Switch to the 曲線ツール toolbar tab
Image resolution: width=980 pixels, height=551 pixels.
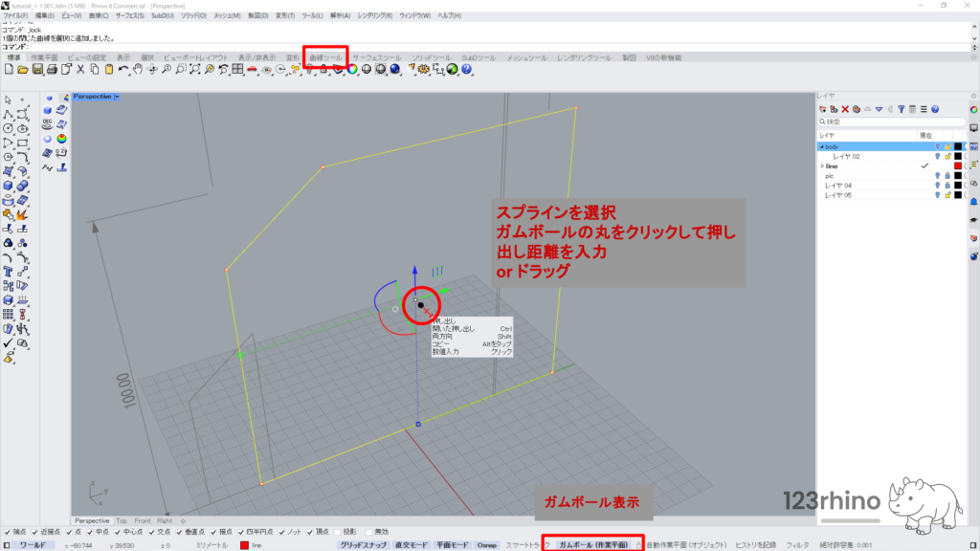coord(325,57)
